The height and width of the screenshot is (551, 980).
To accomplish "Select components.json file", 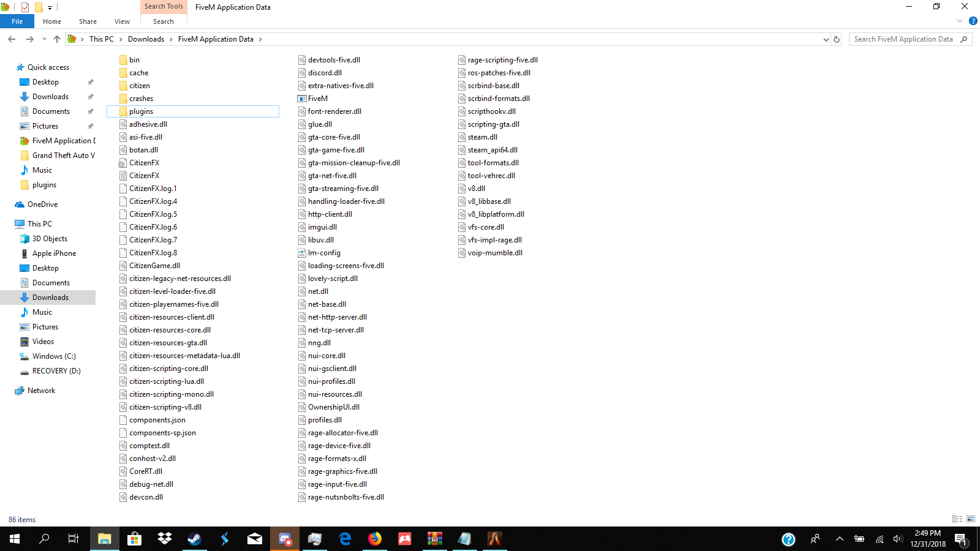I will point(157,420).
